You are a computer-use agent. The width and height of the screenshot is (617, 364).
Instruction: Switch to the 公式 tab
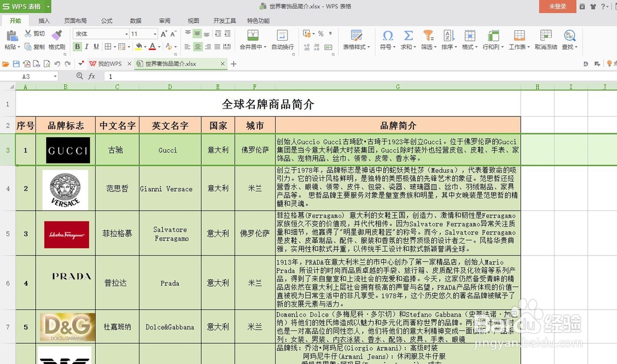point(107,20)
